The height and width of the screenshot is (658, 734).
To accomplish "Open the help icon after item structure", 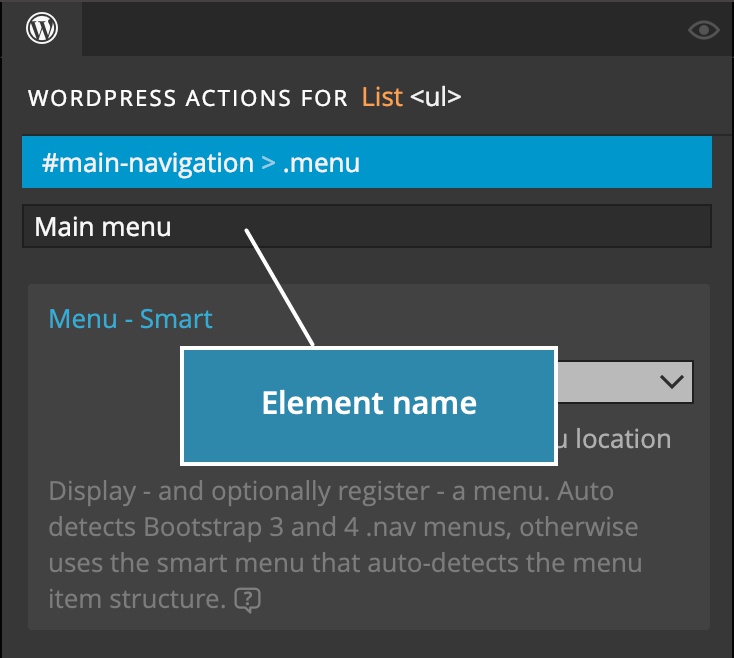I will point(247,600).
